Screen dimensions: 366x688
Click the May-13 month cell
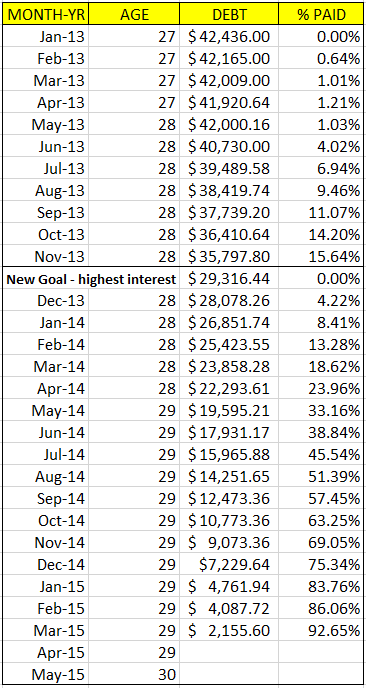pos(44,125)
